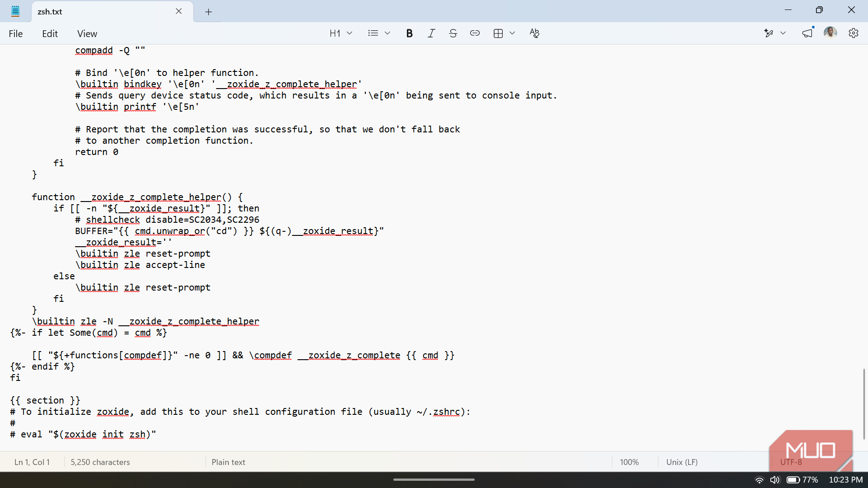Open the Copilot rewrite tool
The width and height of the screenshot is (868, 488).
point(769,33)
